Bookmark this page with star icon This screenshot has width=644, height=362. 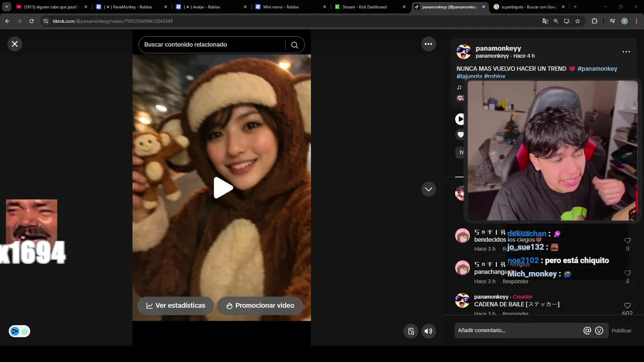[578, 21]
